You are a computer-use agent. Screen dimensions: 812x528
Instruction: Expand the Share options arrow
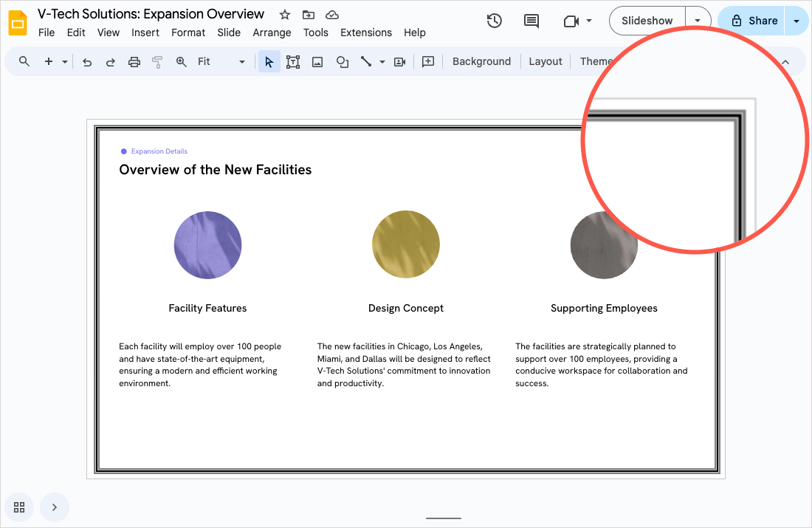[796, 21]
